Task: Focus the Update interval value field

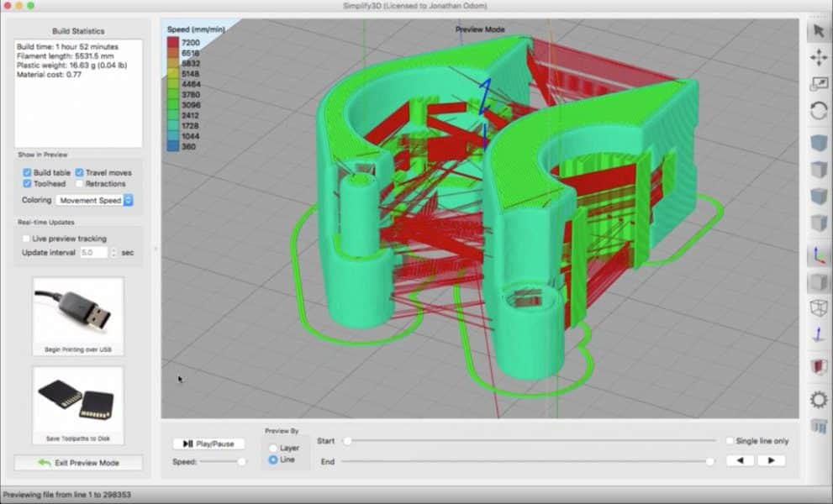Action: (94, 252)
